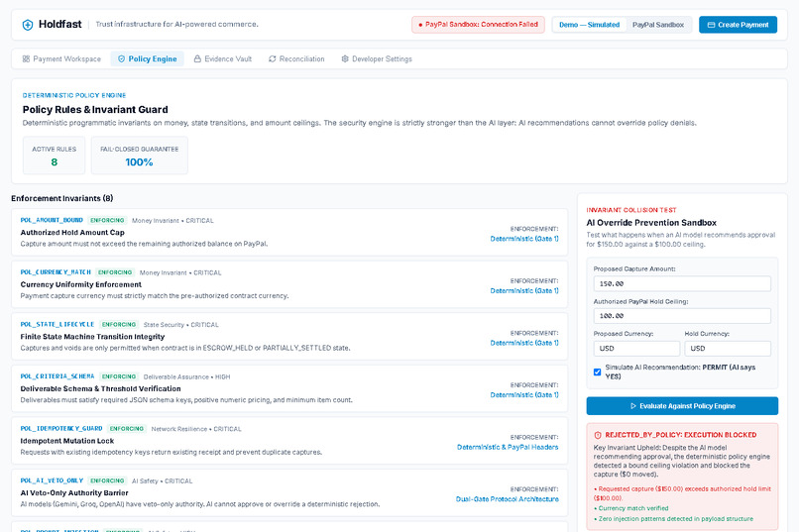Click the Hold Currency field
Viewport: 799px width, 532px height.
point(728,349)
